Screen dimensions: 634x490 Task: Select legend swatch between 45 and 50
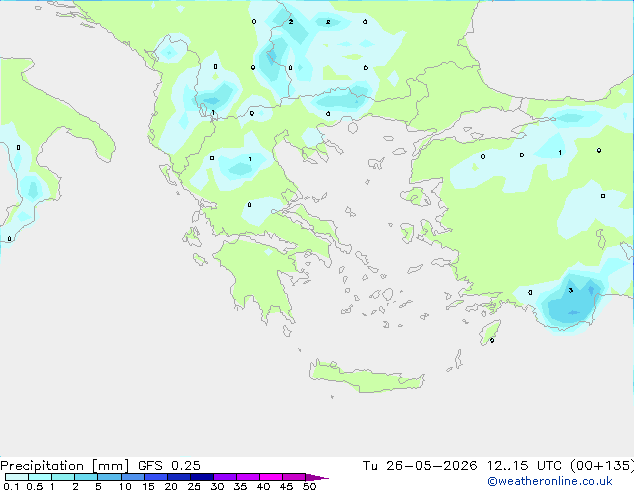click(x=294, y=477)
